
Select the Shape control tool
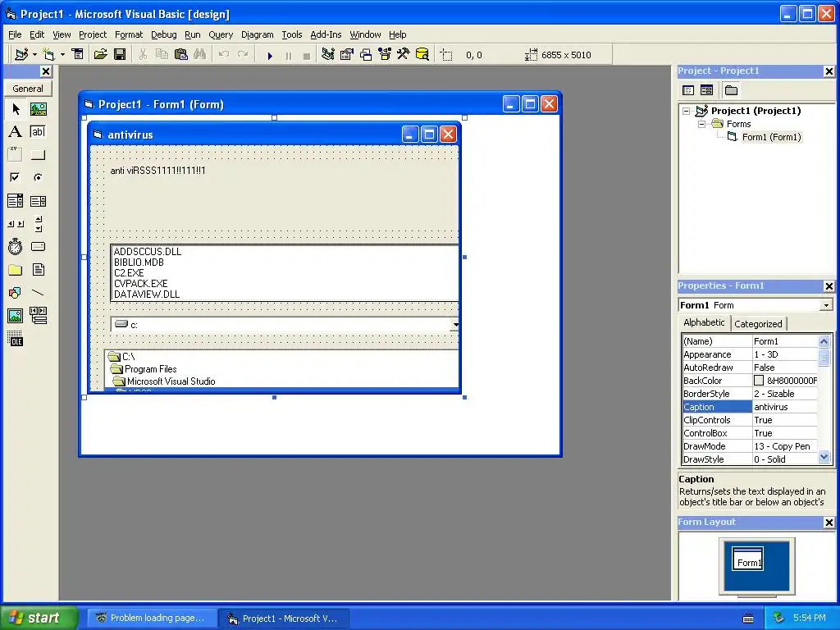tap(16, 293)
